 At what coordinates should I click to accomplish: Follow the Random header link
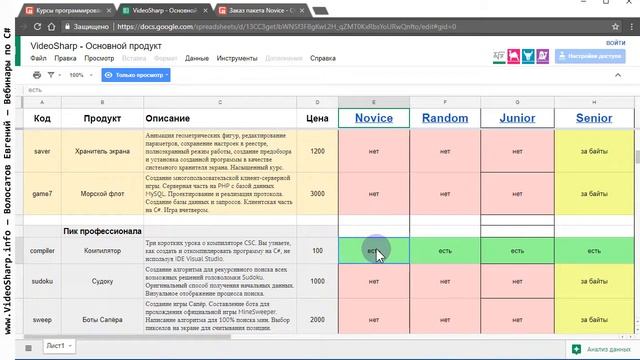445,118
